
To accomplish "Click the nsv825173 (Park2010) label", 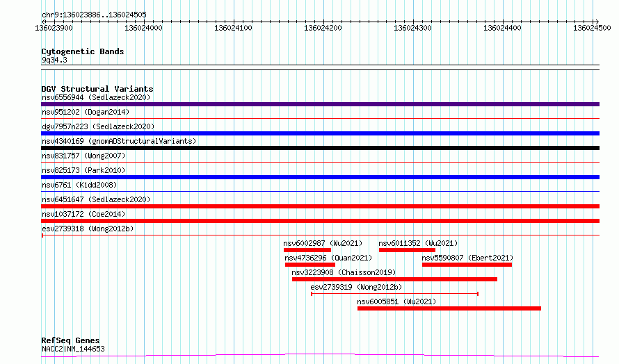I will (83, 170).
